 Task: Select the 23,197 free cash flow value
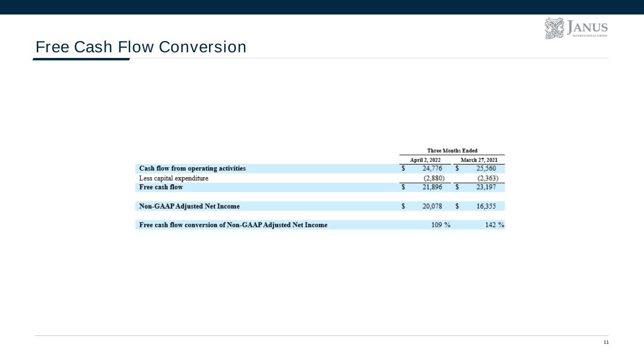click(x=486, y=187)
